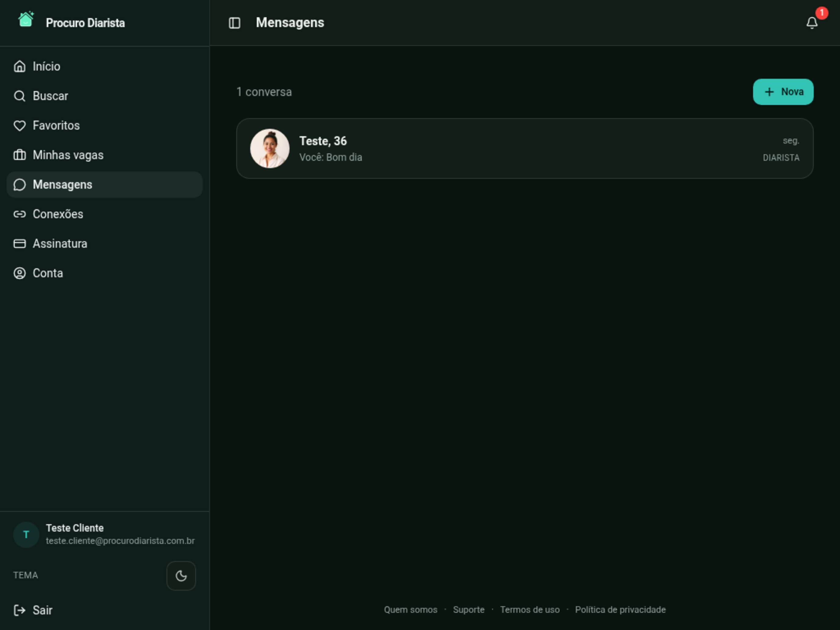Select Mensagens in the sidebar
840x630 pixels.
[x=104, y=185]
